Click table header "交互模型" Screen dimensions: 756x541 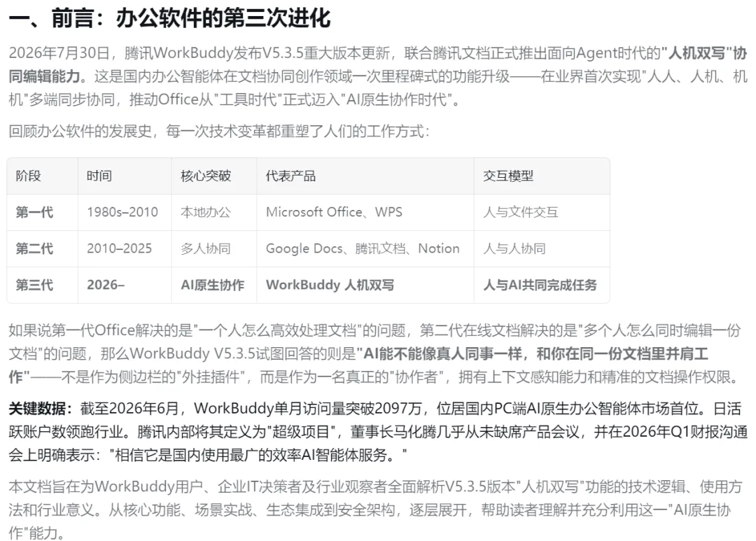[508, 176]
